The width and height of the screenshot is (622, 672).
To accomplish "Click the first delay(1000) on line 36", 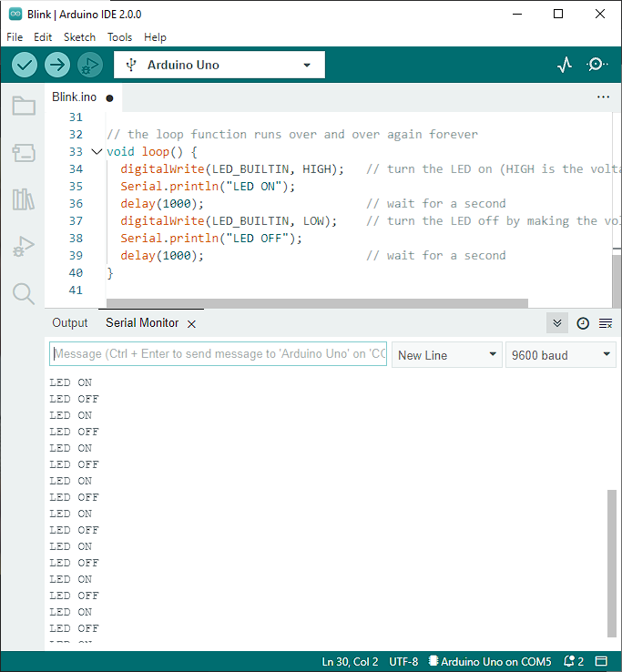I will 162,204.
